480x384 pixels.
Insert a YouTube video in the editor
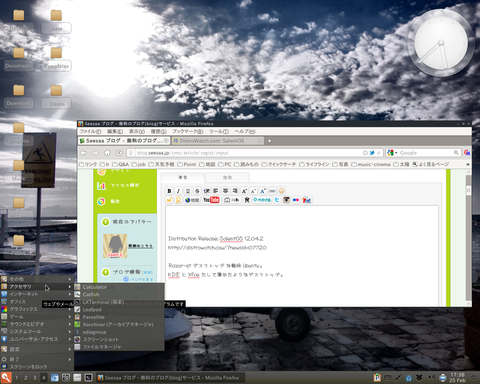pos(211,200)
